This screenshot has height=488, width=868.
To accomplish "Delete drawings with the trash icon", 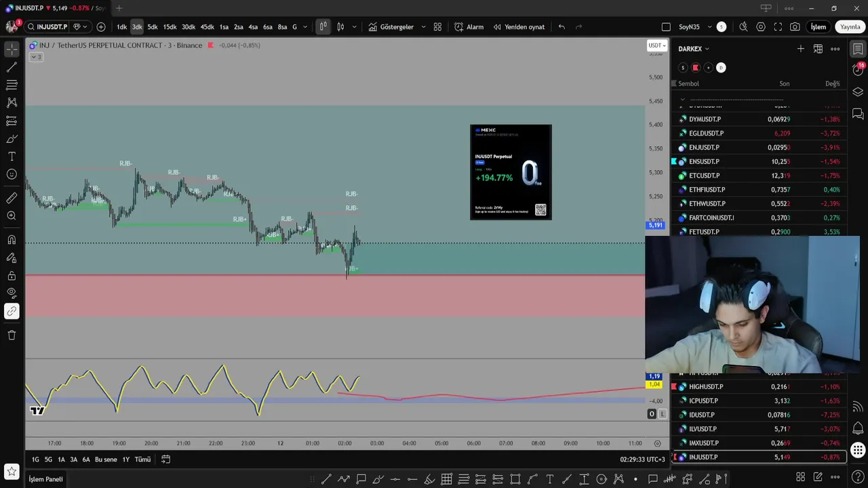I will (12, 335).
